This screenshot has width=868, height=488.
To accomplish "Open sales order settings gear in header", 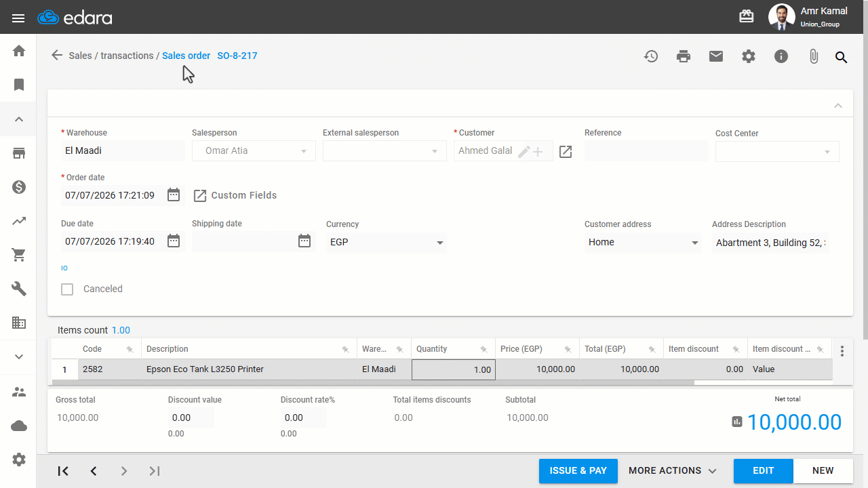I will [749, 56].
